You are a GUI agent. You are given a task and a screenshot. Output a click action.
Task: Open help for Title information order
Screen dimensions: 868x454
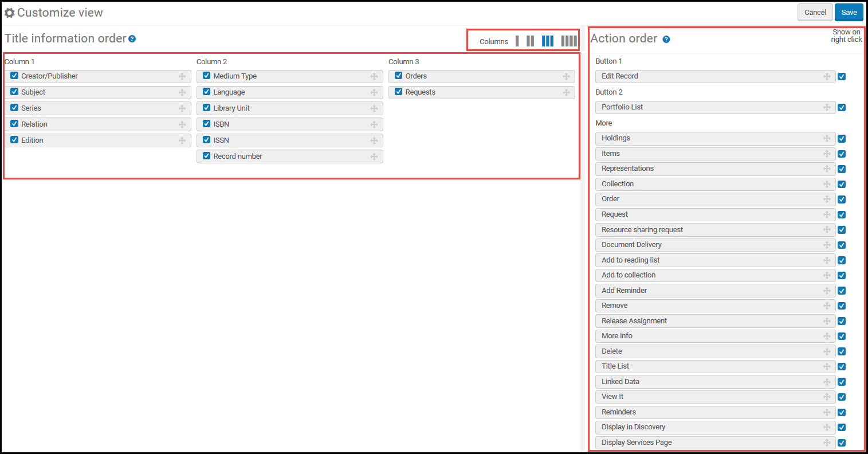(132, 39)
